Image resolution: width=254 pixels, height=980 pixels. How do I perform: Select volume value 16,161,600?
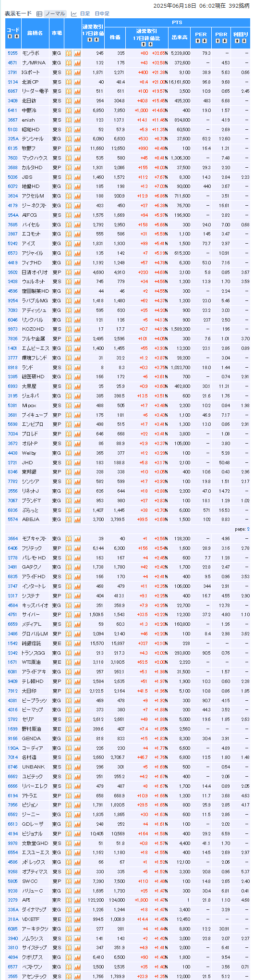(180, 82)
